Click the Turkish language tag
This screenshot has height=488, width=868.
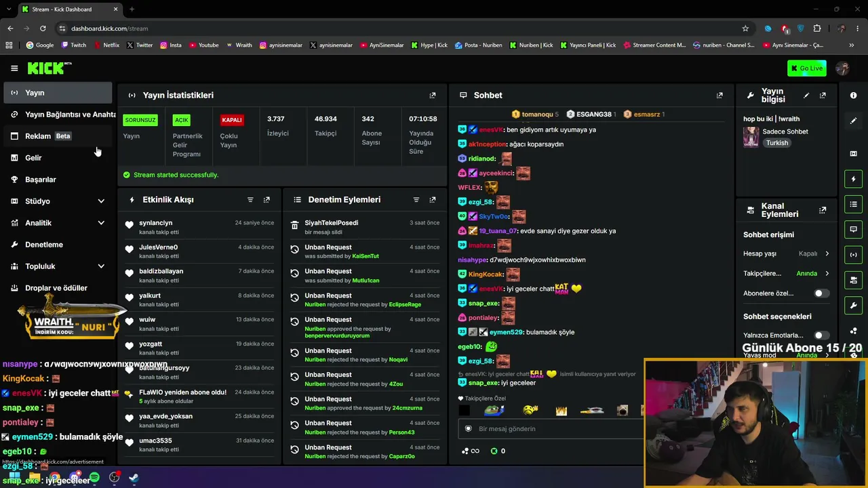pos(777,143)
